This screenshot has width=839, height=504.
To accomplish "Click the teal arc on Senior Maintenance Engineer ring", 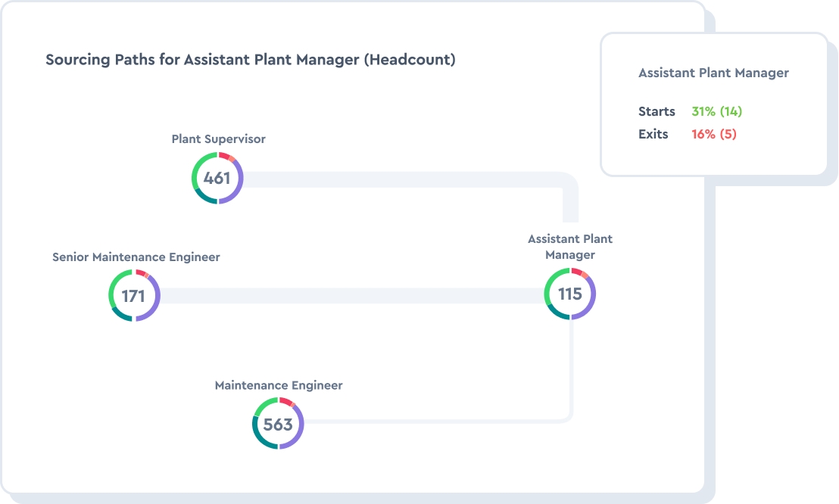I will tap(122, 313).
